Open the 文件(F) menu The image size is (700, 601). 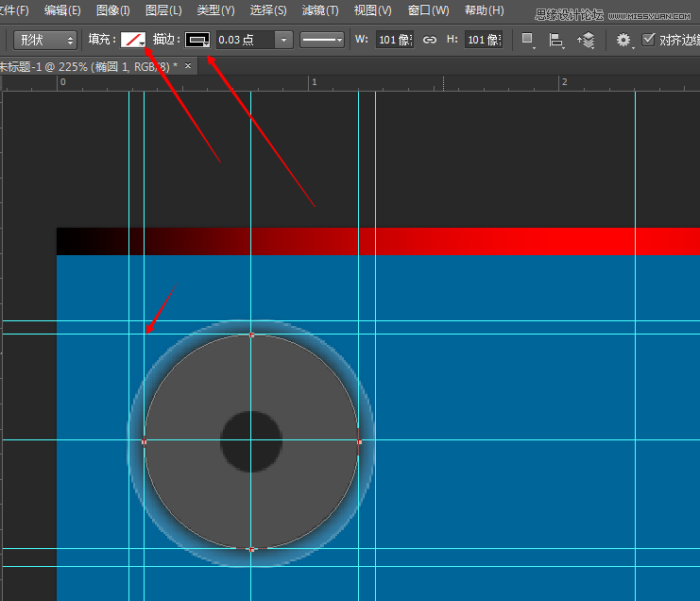[x=14, y=9]
